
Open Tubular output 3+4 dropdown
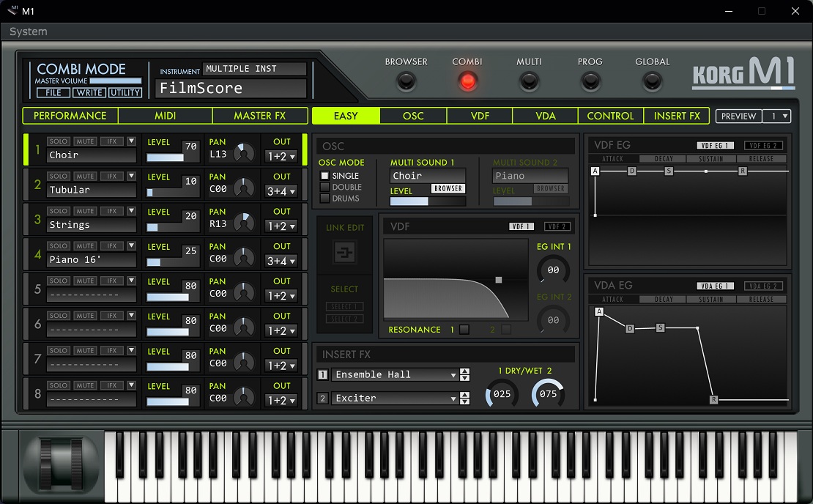[x=281, y=190]
